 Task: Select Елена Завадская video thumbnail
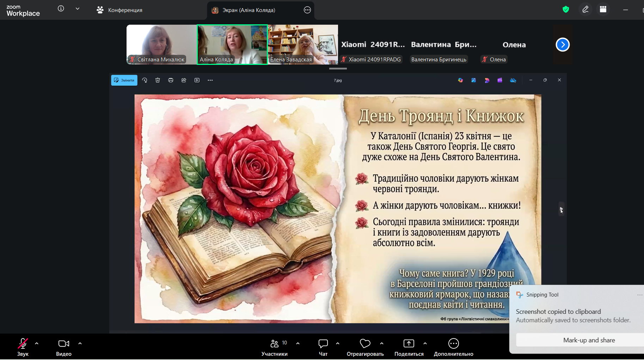coord(303,44)
